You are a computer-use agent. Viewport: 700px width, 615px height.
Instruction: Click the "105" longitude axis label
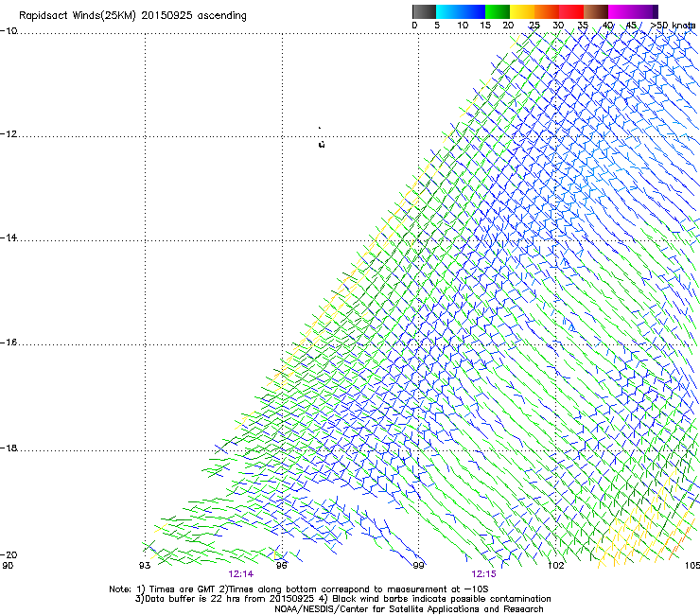(692, 566)
